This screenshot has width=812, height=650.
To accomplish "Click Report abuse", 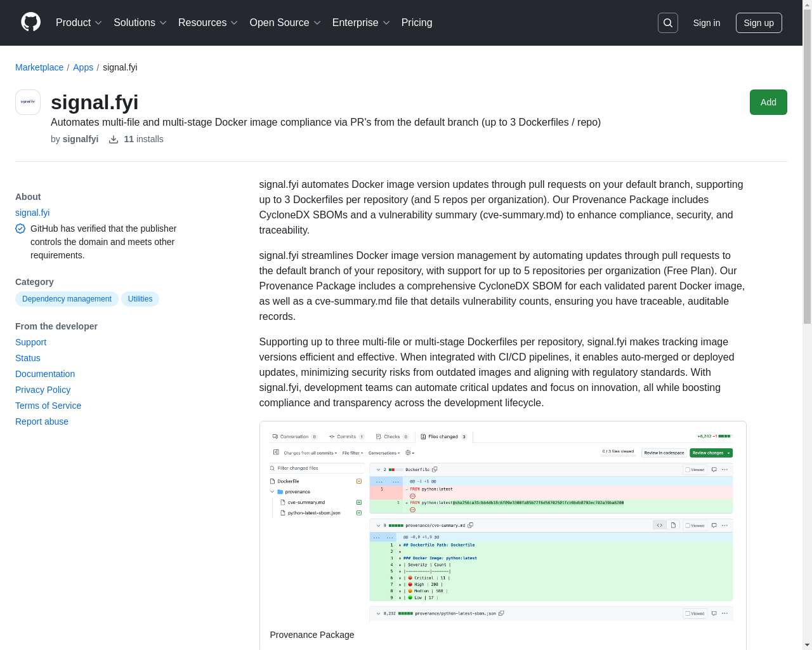I will pos(42,421).
